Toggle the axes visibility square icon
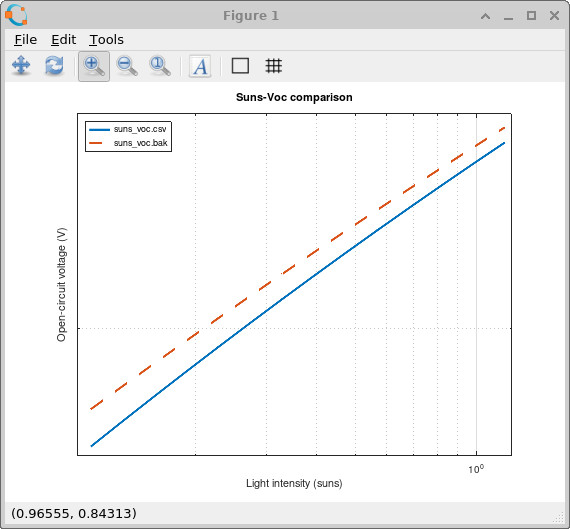The height and width of the screenshot is (529, 570). tap(240, 66)
